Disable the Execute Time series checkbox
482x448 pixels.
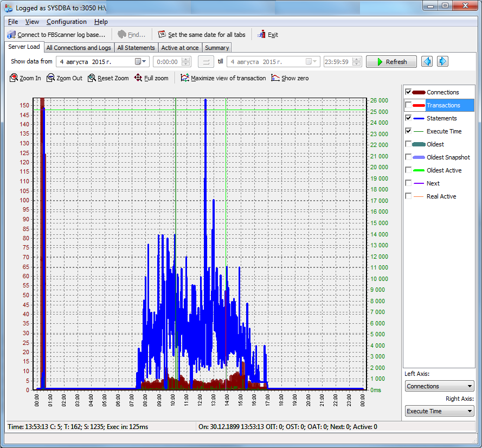tap(408, 131)
